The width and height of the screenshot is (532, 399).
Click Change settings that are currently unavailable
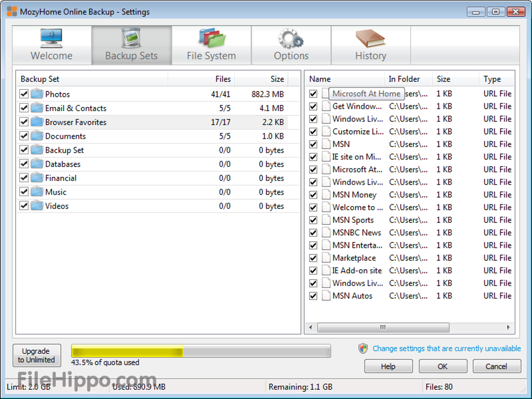pos(446,348)
